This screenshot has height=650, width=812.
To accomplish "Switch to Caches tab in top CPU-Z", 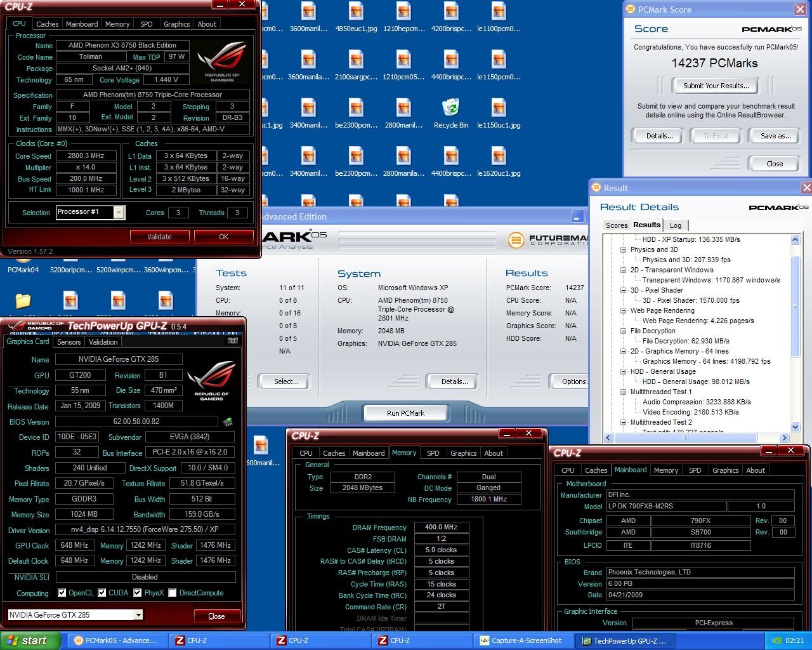I will (47, 24).
